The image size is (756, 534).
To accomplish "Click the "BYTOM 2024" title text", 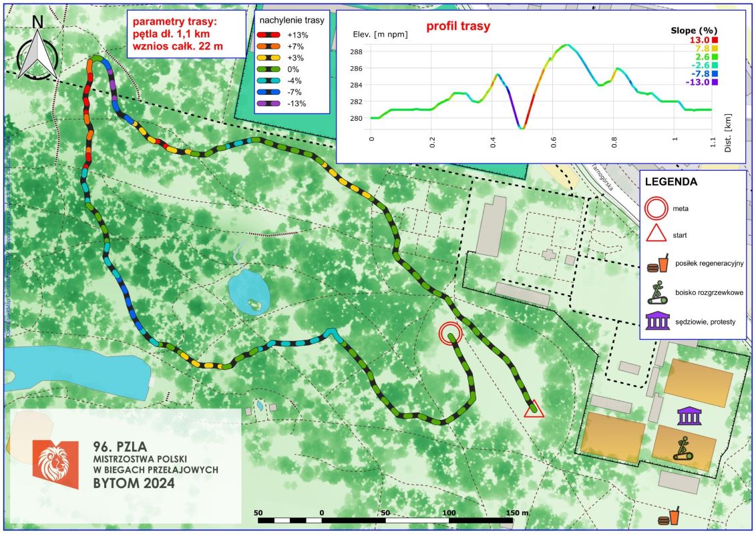I will (x=136, y=483).
